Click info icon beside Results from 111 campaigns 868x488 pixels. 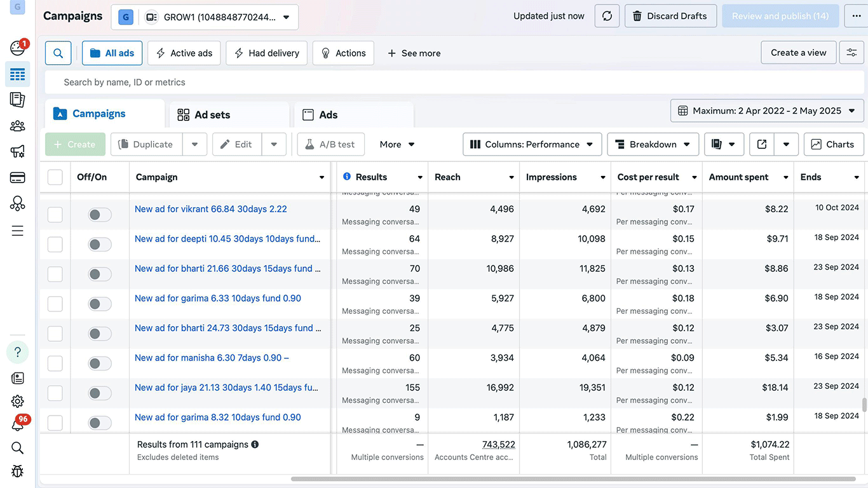tap(255, 445)
